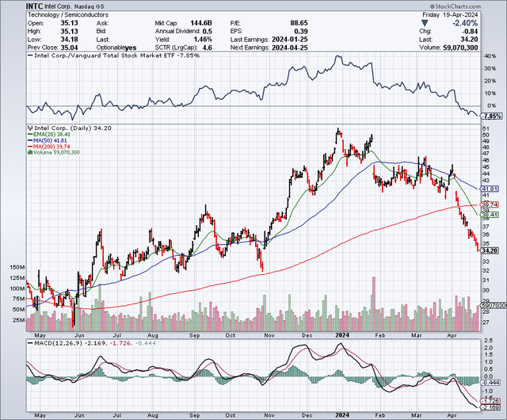507x420 pixels.
Task: Click the 'Aug' label on the MACD panel axis
Action: pos(153,415)
